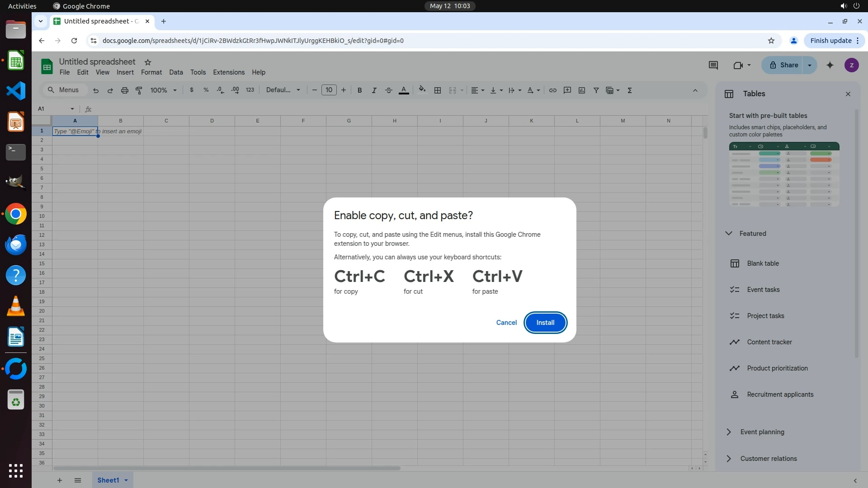868x488 pixels.
Task: Open the zoom 100% dropdown
Action: [x=163, y=90]
